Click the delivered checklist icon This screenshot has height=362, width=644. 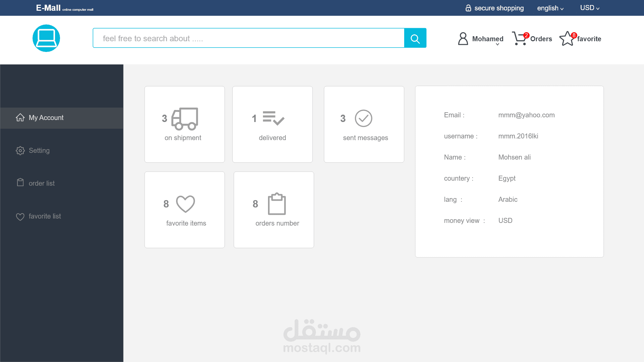[273, 118]
